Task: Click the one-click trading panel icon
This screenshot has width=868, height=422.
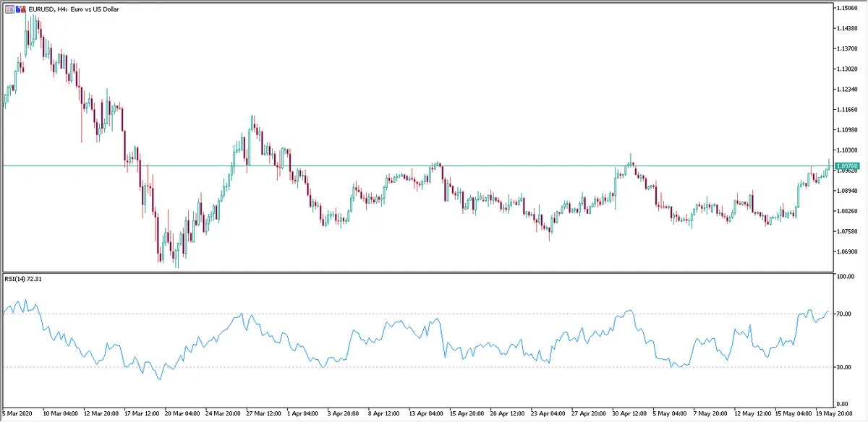Action: point(9,9)
